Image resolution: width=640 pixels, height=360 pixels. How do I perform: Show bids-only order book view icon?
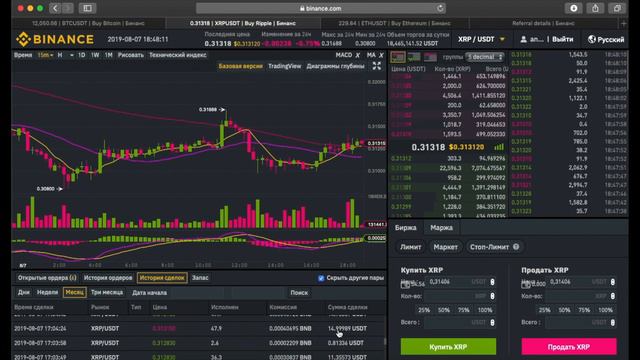click(413, 57)
